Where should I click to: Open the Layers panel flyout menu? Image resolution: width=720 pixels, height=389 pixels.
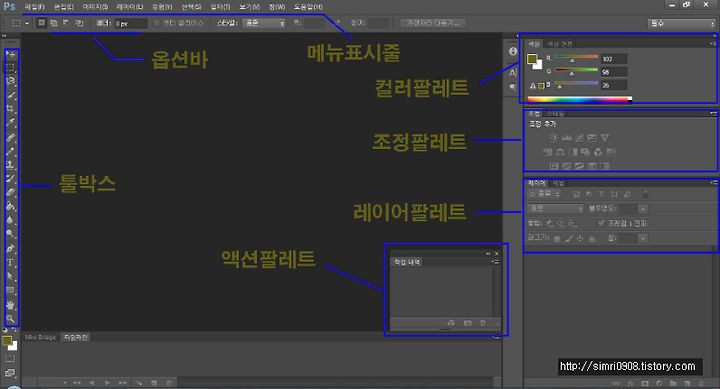713,182
